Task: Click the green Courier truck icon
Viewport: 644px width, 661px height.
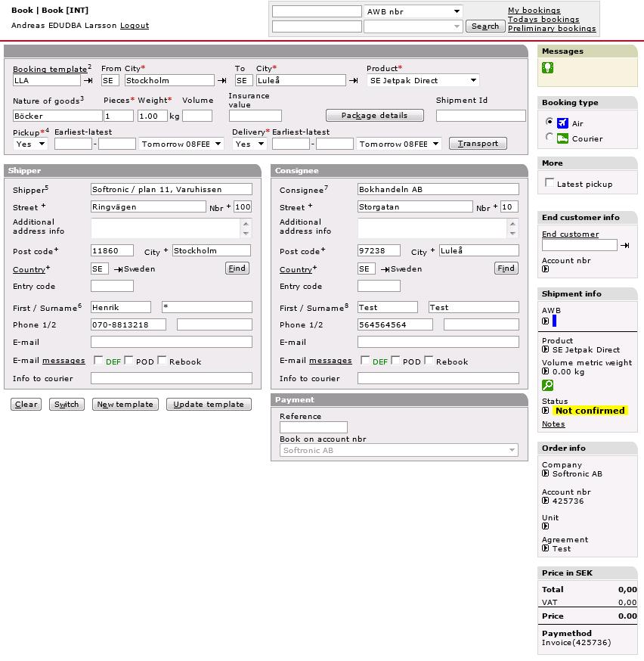Action: point(562,138)
